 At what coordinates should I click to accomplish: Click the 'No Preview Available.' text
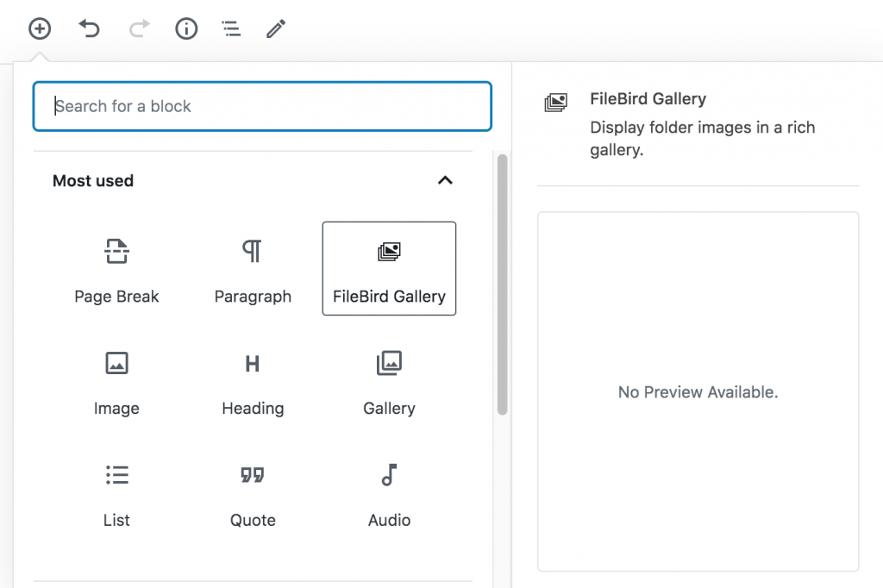pyautogui.click(x=698, y=392)
